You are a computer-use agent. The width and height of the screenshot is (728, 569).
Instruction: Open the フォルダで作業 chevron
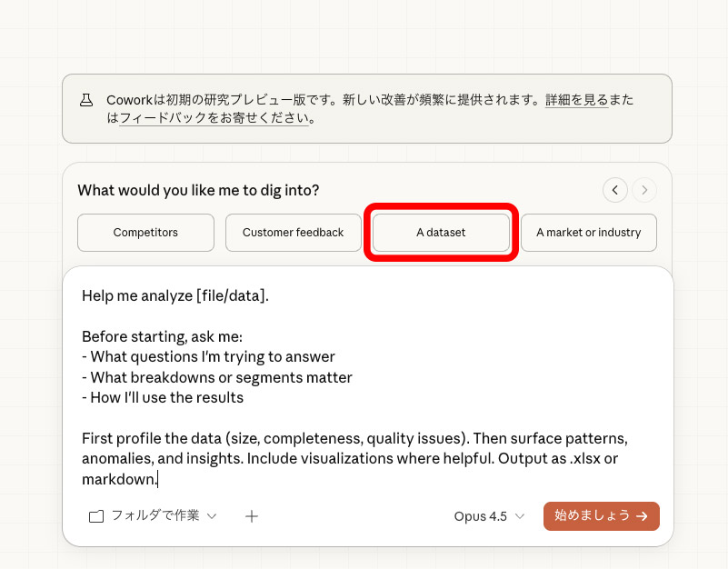212,515
